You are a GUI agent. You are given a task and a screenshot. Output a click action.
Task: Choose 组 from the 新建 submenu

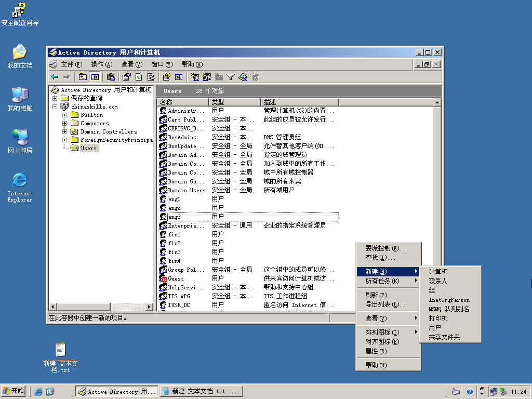point(450,290)
